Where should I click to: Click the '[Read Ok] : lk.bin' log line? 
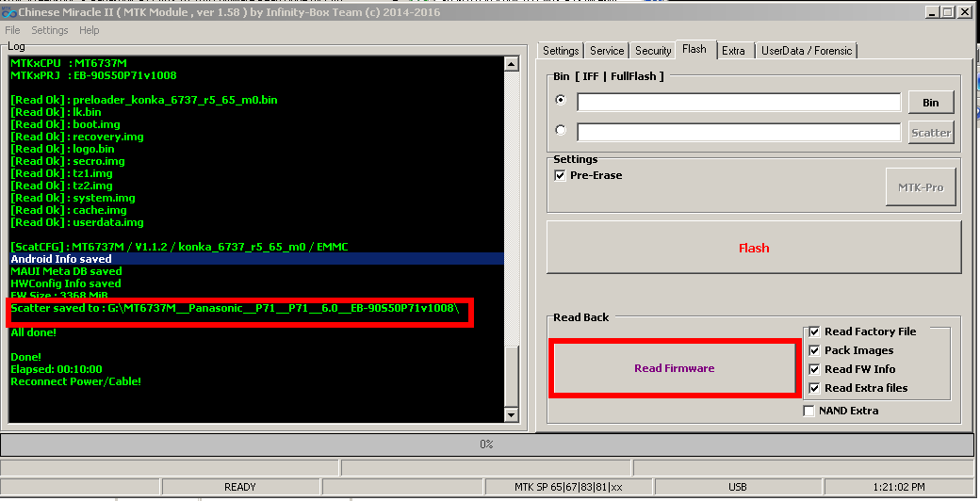pos(56,112)
